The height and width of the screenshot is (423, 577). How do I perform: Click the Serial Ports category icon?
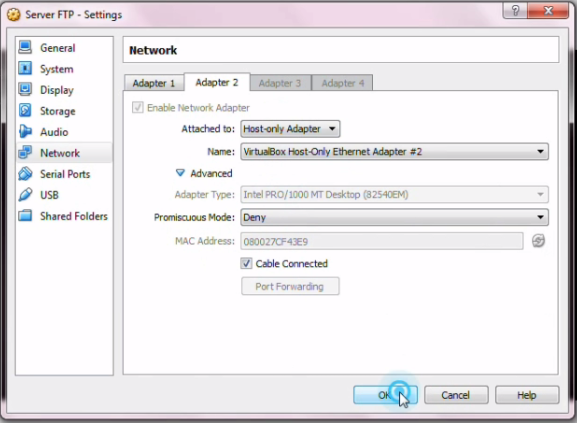click(x=25, y=174)
